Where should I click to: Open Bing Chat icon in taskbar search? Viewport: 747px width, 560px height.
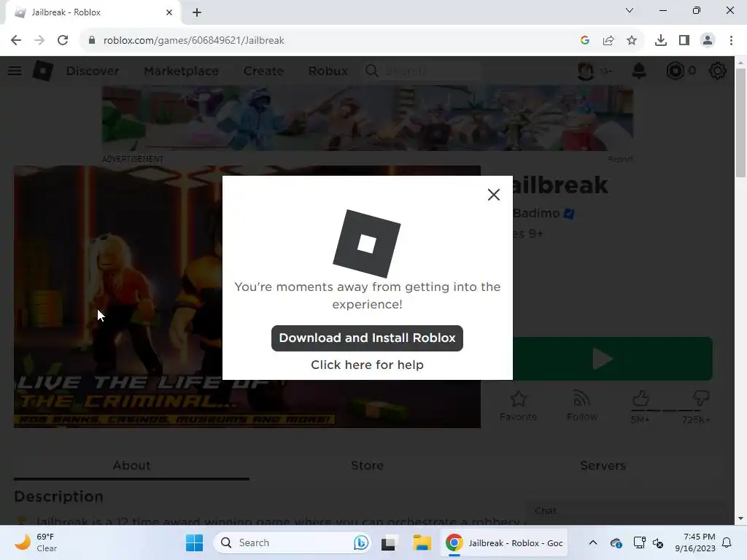[x=360, y=542]
